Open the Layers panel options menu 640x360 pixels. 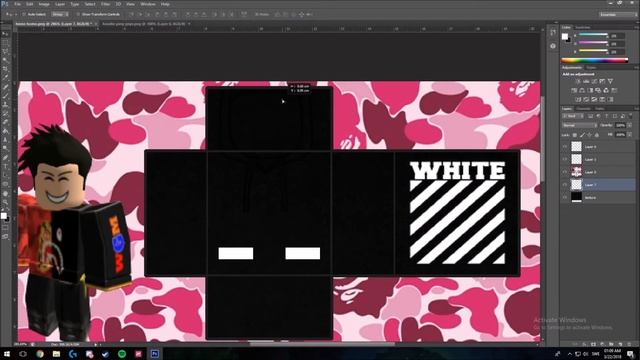click(x=636, y=109)
